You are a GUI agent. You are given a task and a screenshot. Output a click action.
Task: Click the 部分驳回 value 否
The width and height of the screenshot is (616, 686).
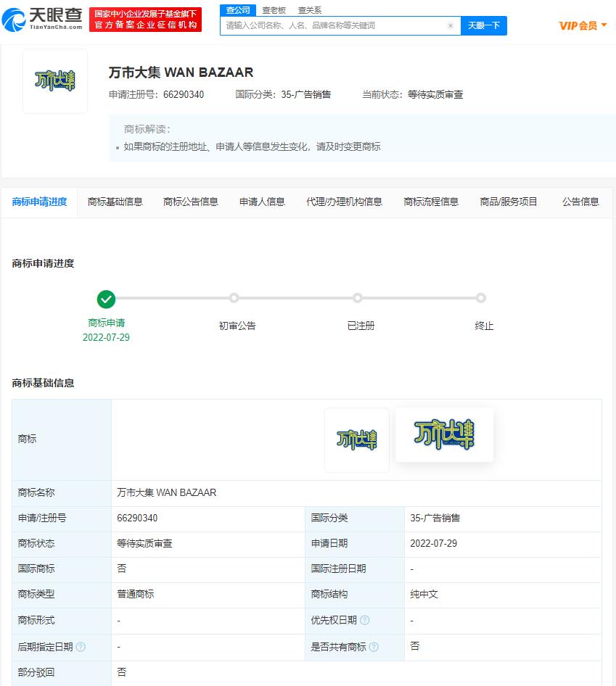[x=122, y=672]
